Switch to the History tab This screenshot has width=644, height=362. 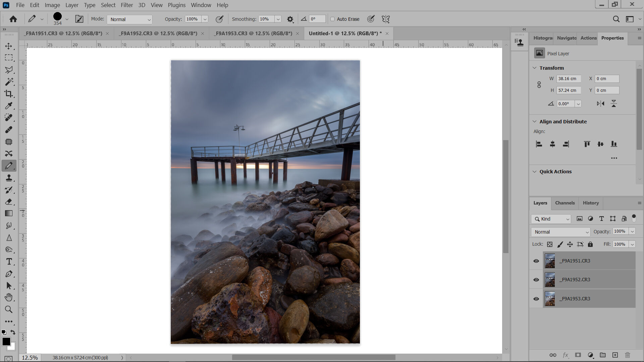tap(591, 203)
